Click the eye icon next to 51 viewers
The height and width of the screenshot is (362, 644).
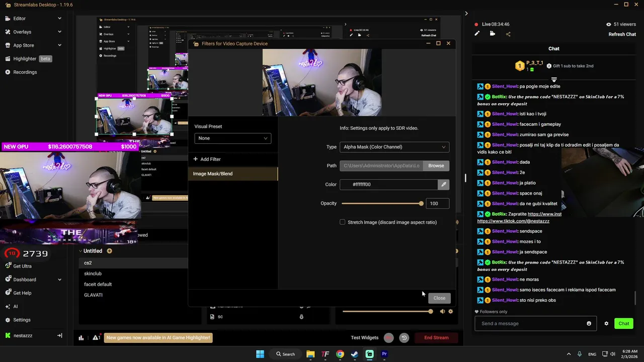[608, 24]
